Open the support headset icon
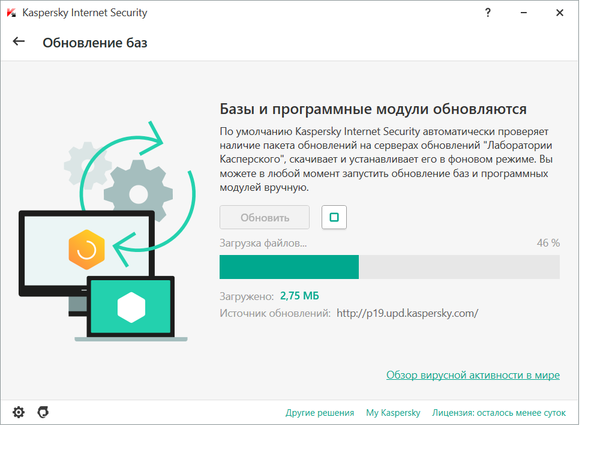 43,412
